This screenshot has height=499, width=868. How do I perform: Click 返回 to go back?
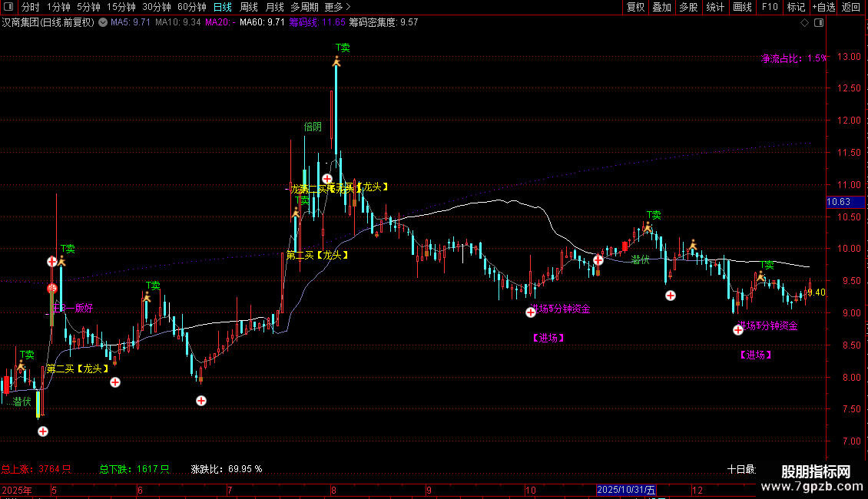[851, 7]
